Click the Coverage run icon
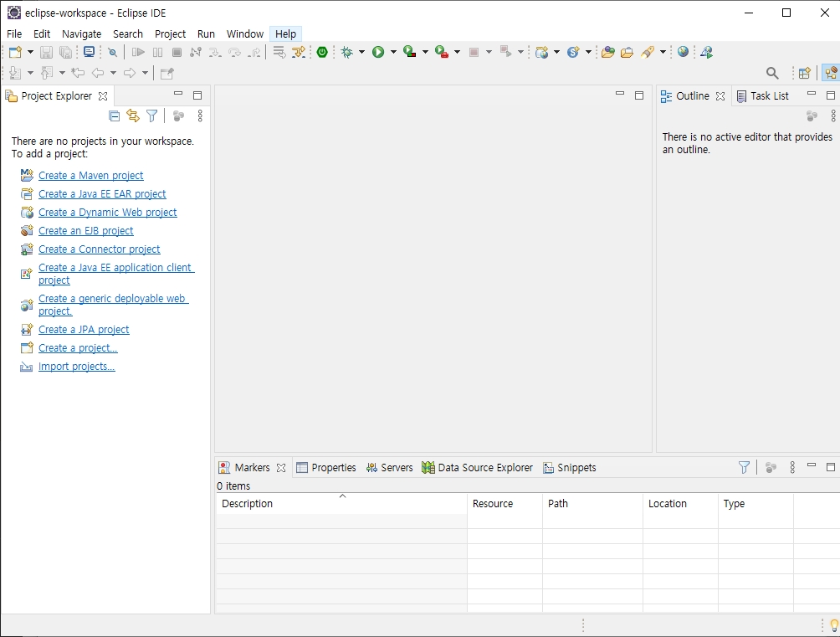Screen dimensions: 840x637 click(x=410, y=52)
